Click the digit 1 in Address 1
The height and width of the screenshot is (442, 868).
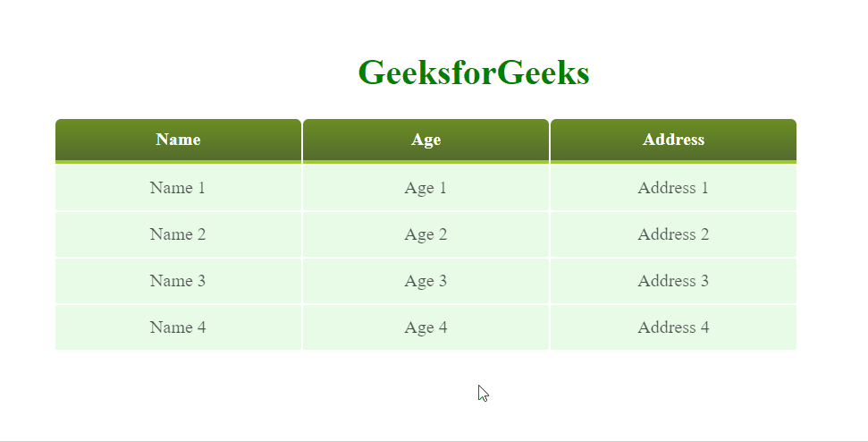704,188
